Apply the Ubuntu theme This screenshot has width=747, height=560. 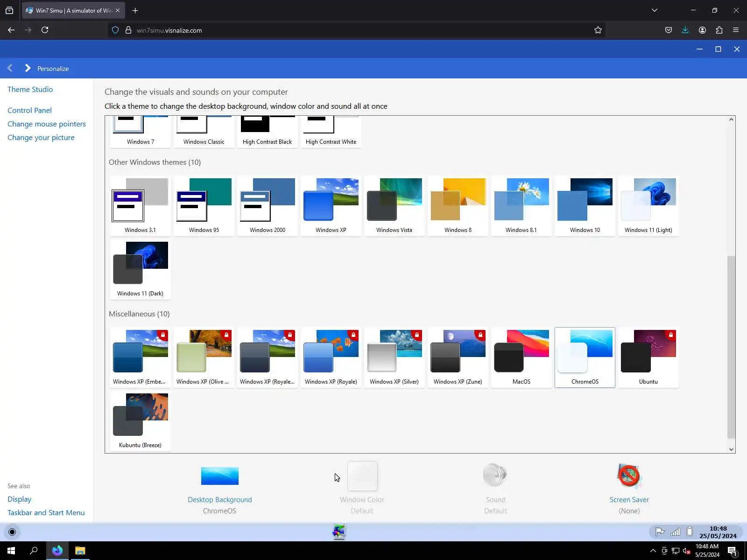pyautogui.click(x=648, y=357)
